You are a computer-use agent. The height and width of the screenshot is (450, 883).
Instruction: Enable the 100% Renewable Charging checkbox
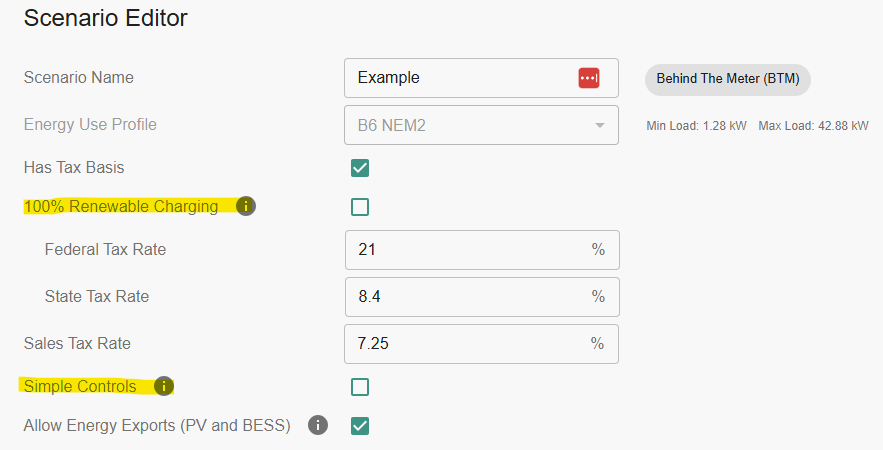click(x=360, y=207)
